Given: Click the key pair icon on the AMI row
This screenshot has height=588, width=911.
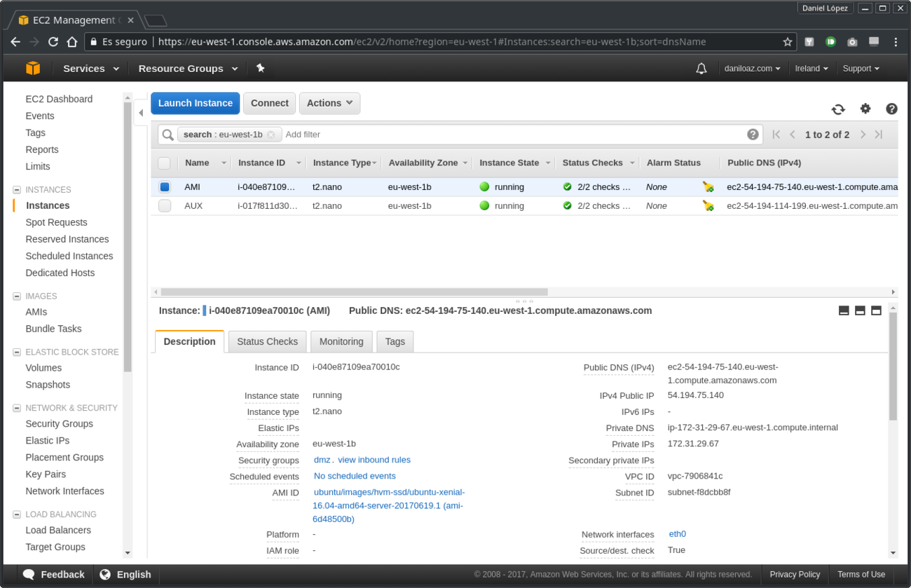Looking at the screenshot, I should [708, 186].
